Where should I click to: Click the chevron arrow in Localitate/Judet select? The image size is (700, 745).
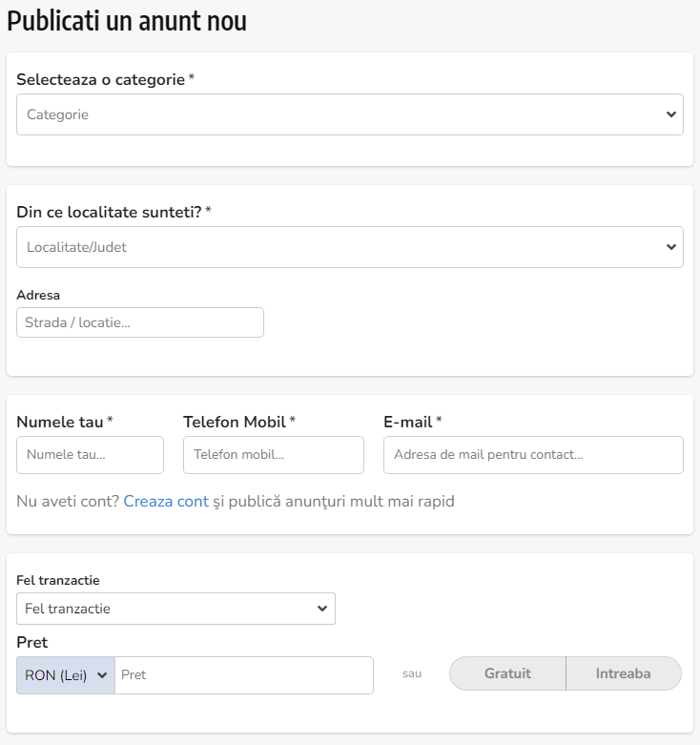click(x=671, y=247)
